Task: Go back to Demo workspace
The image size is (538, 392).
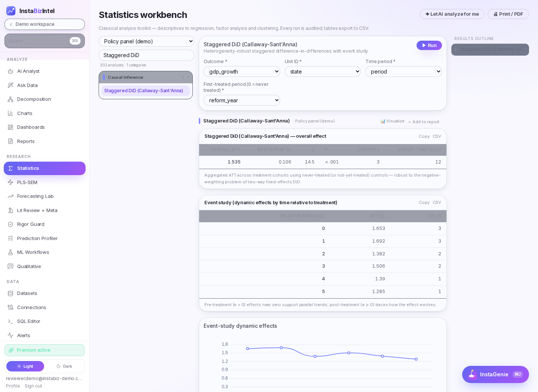Action: tap(44, 24)
